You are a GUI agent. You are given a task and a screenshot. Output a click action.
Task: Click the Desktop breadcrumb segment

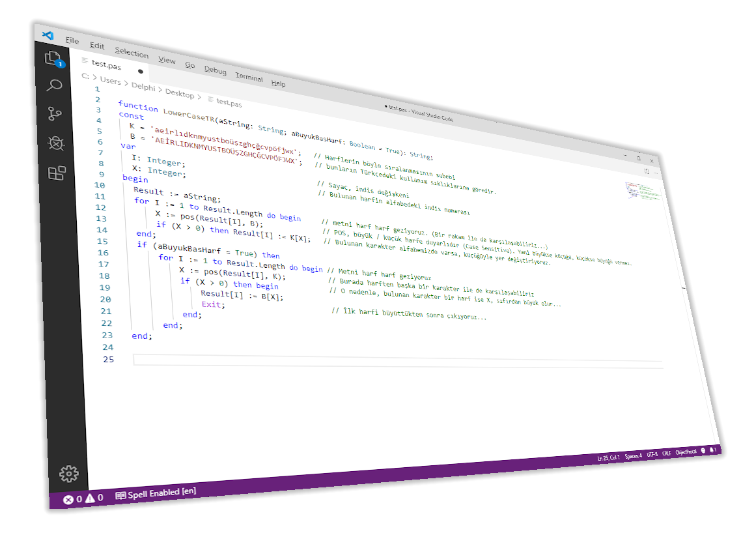coord(179,93)
